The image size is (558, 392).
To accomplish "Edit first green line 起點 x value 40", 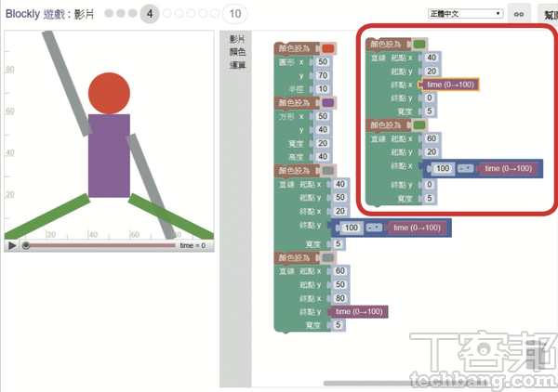I will [x=432, y=58].
